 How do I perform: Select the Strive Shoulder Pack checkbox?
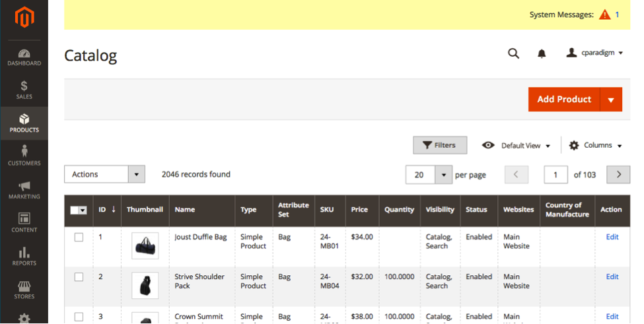point(79,277)
